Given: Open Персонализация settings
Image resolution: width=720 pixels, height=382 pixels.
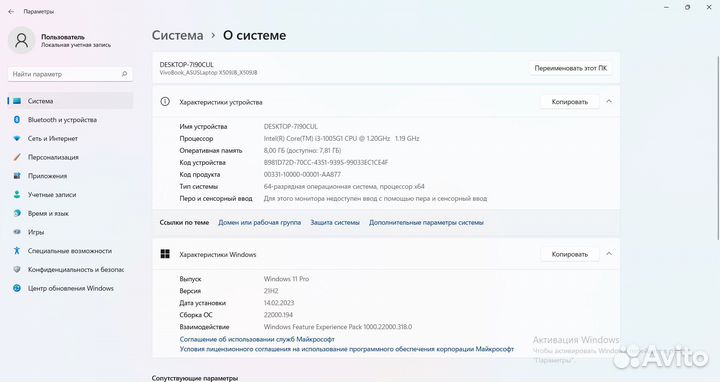Looking at the screenshot, I should pos(70,157).
